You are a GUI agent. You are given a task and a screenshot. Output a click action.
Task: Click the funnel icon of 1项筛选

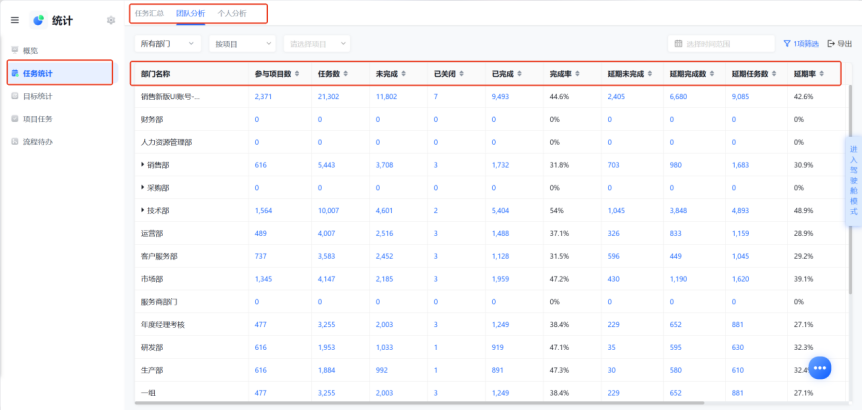point(787,43)
